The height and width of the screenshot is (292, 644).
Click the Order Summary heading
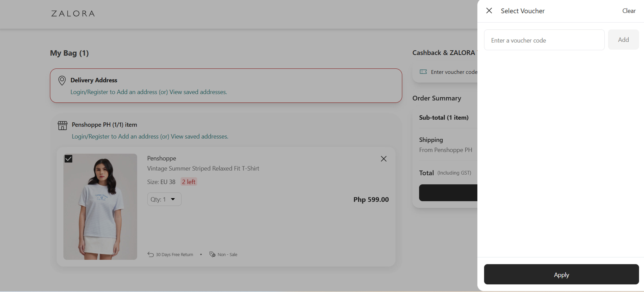(437, 98)
